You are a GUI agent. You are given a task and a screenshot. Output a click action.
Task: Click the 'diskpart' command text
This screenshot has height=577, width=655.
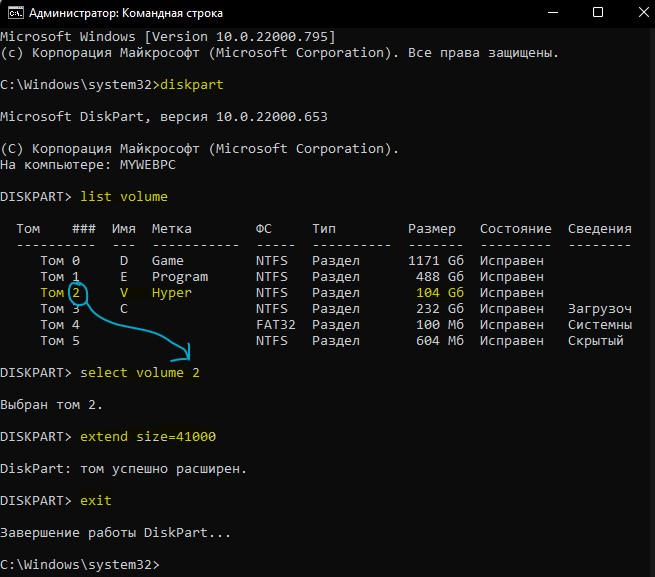pos(192,85)
